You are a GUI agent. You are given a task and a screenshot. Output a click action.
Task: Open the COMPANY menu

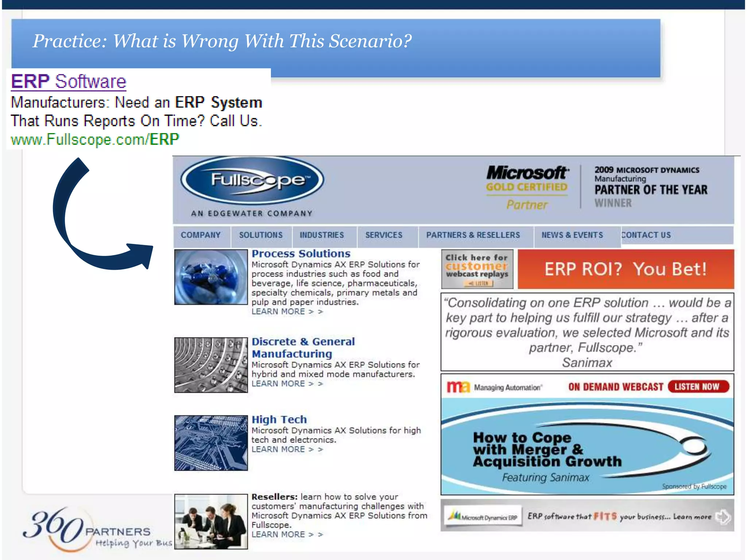point(201,235)
